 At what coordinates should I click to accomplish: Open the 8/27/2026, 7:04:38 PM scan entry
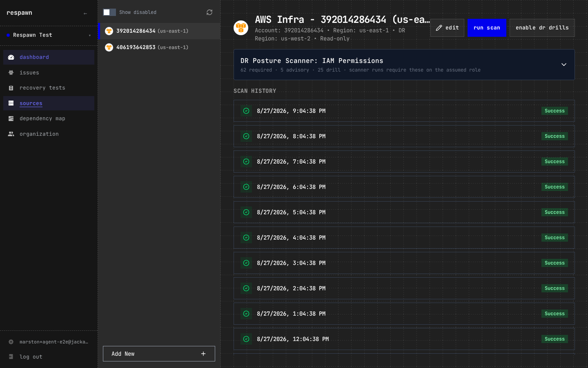[x=404, y=162]
